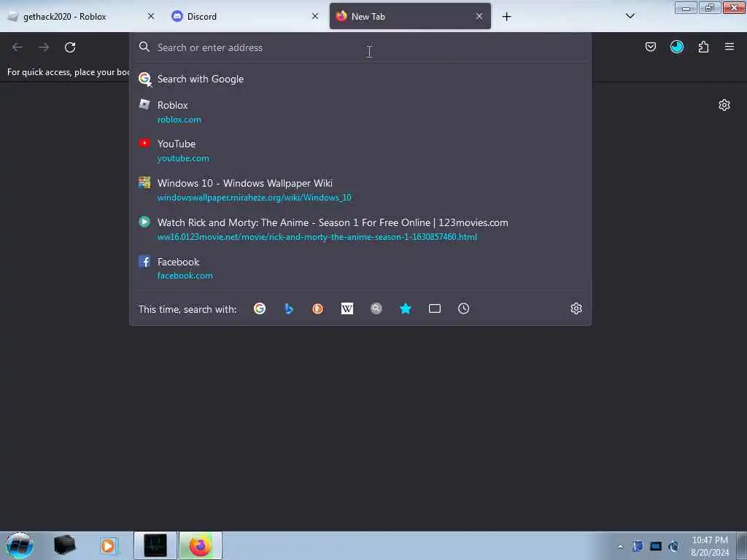Open the Firefox taskbar icon

(200, 545)
